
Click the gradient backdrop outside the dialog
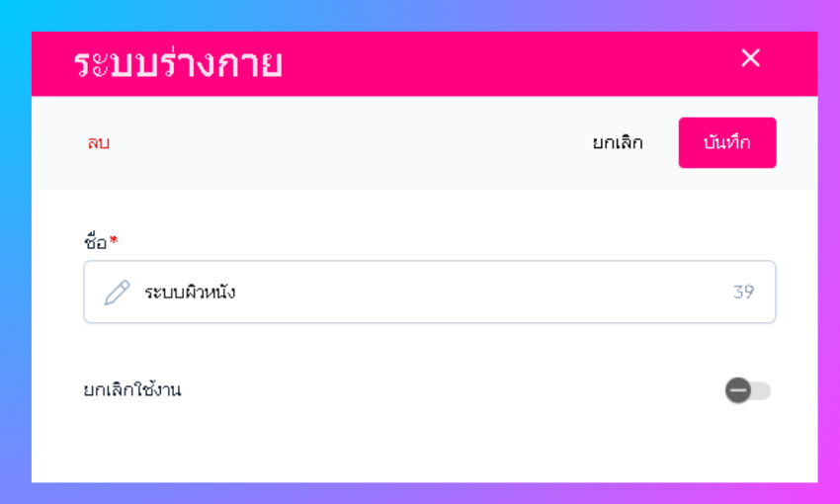coord(15,247)
